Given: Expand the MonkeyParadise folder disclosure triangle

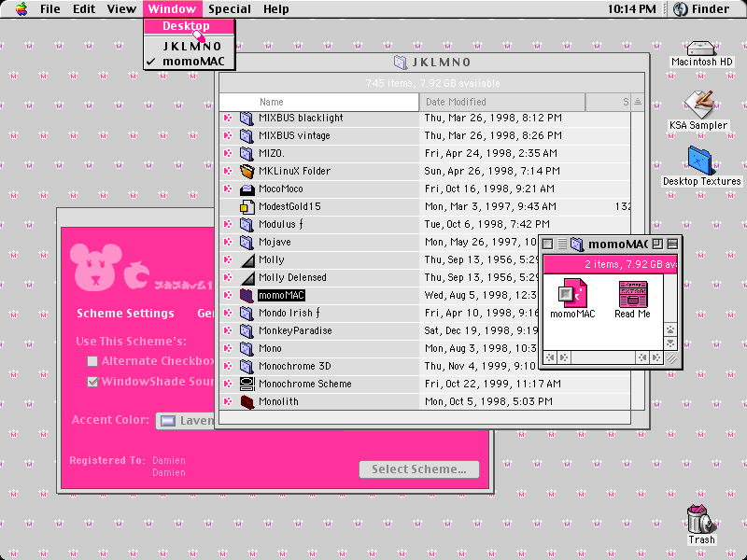Looking at the screenshot, I should pyautogui.click(x=228, y=330).
